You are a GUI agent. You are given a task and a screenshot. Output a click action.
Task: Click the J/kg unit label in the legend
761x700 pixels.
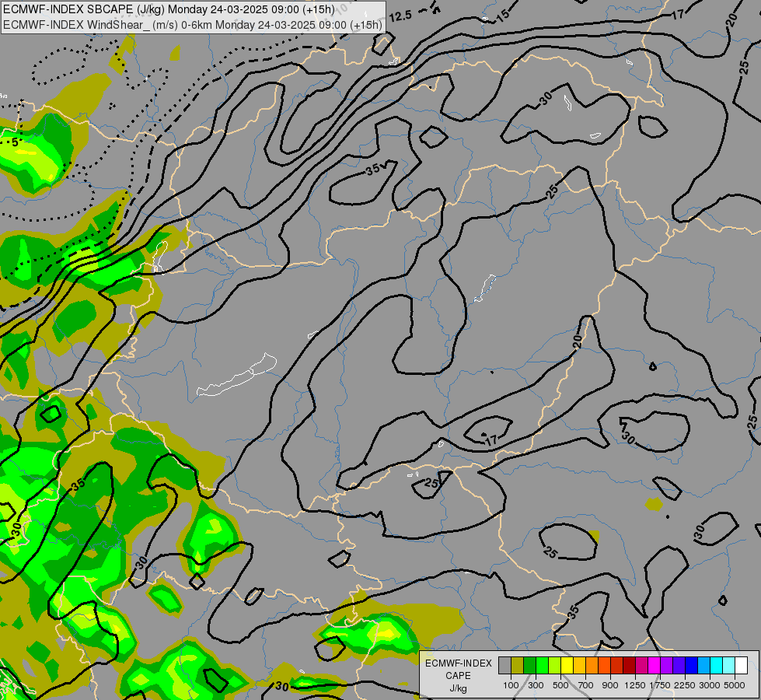click(x=458, y=688)
